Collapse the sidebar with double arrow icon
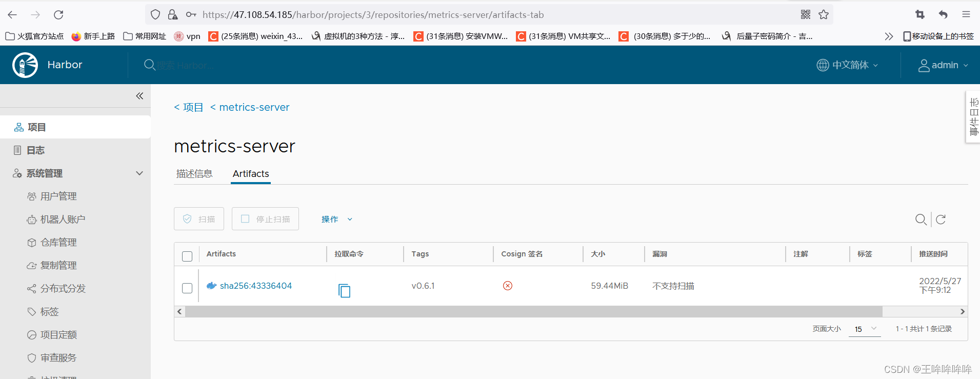The image size is (980, 379). tap(139, 96)
